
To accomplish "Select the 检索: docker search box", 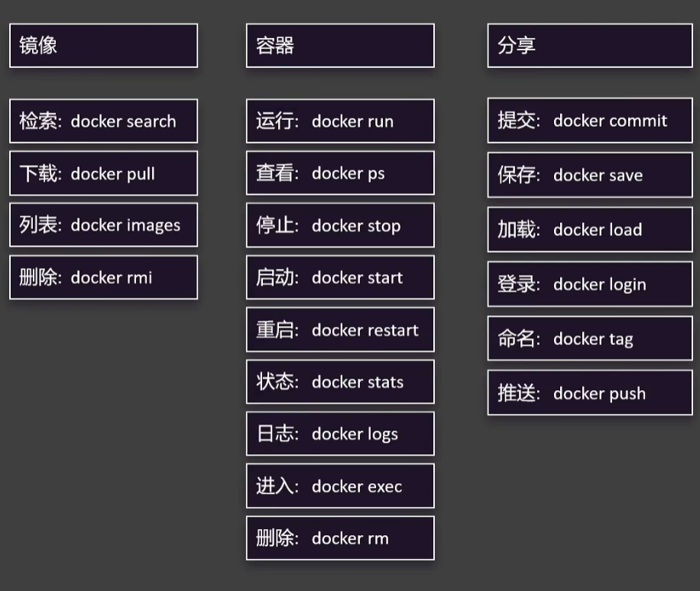I will (104, 121).
